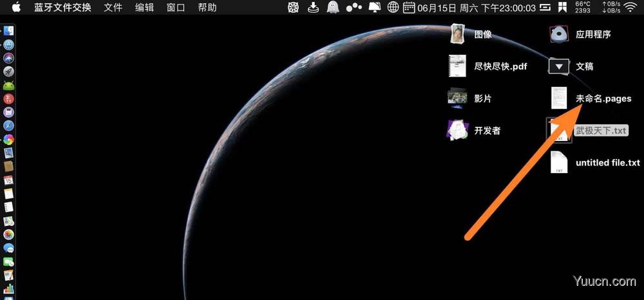The height and width of the screenshot is (300, 644).
Task: Select the 影片 folder on desktop
Action: pyautogui.click(x=457, y=98)
